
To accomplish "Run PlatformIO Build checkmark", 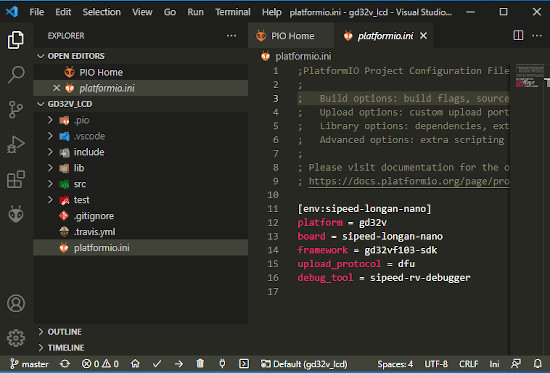I will tap(157, 364).
